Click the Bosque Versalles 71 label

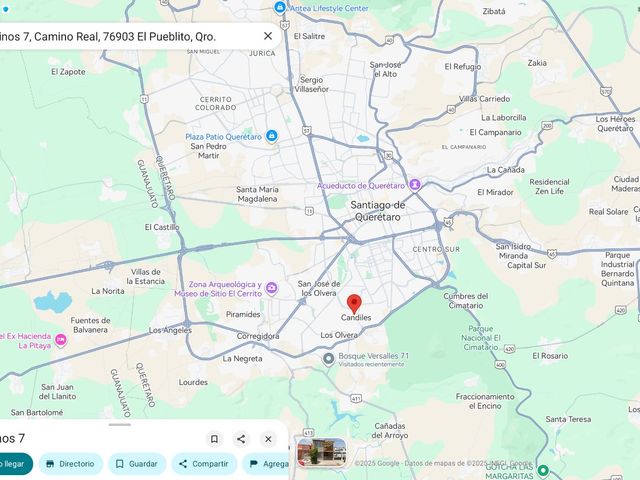click(x=373, y=356)
